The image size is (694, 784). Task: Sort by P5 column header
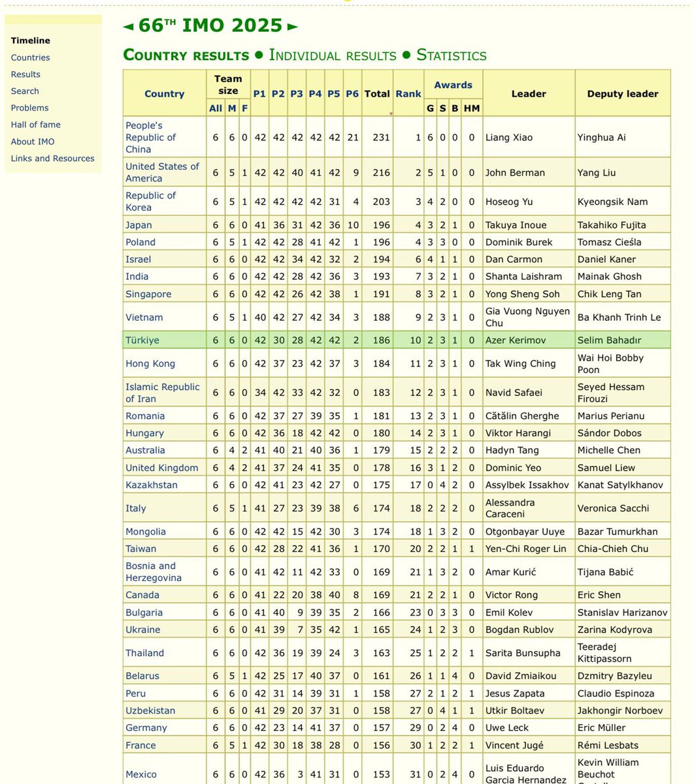pos(334,93)
